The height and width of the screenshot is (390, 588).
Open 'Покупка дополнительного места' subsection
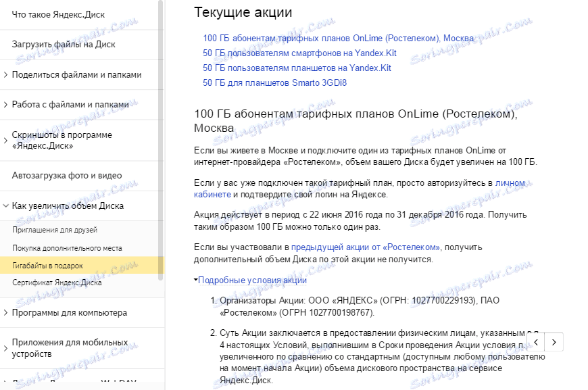pos(67,248)
